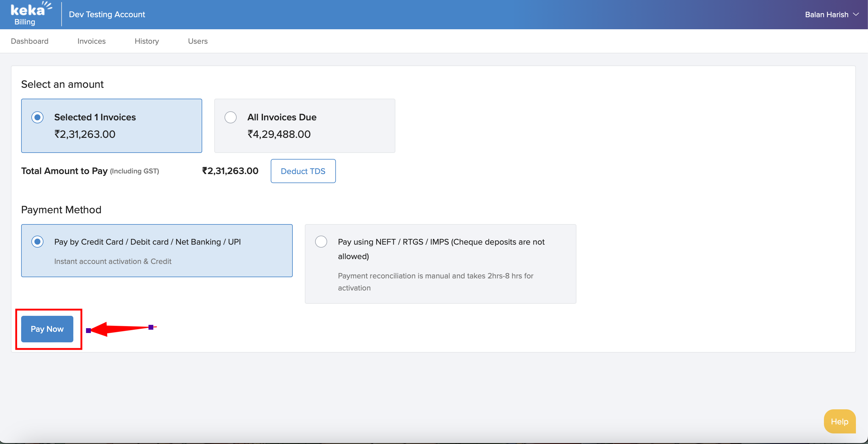Select the Selected 1 Invoices radio button
This screenshot has height=444, width=868.
tap(37, 118)
